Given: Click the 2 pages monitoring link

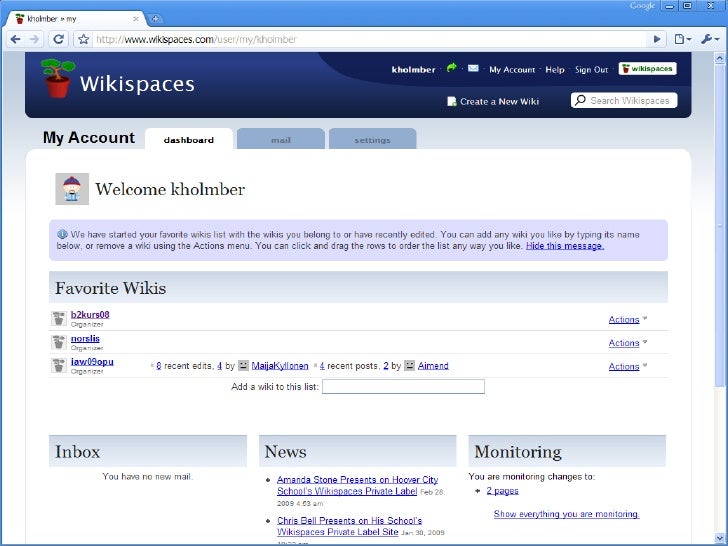Looking at the screenshot, I should click(502, 491).
